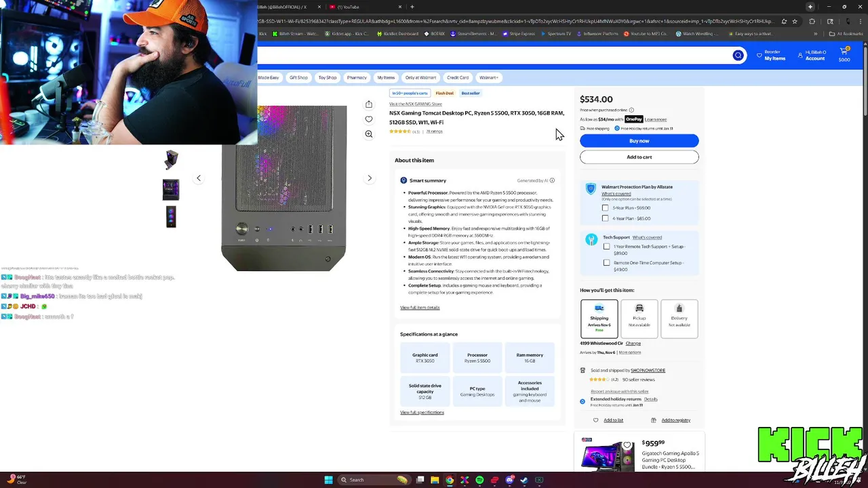Add product to favorites with heart icon
Image resolution: width=868 pixels, height=488 pixels.
[x=369, y=119]
